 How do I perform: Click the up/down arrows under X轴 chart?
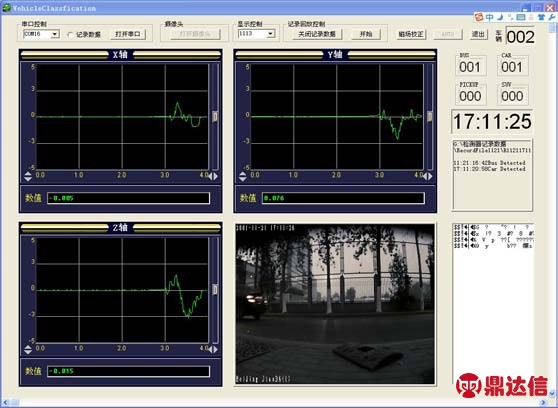point(28,176)
